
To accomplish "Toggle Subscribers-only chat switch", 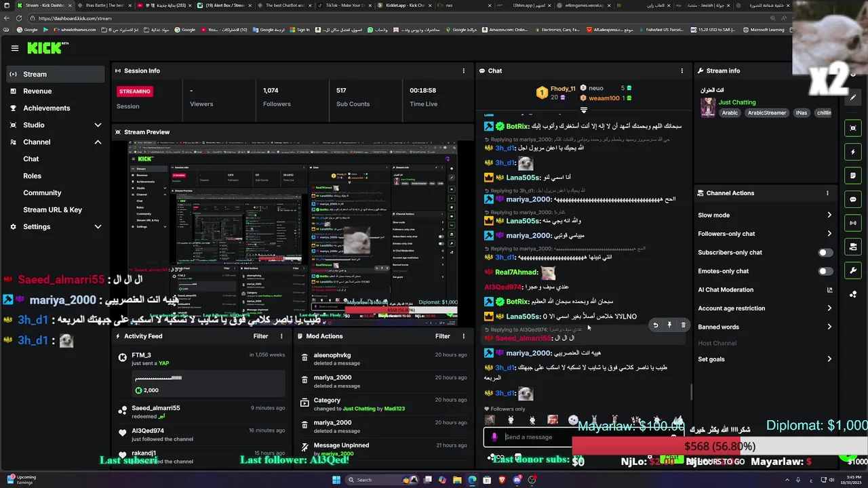I will [825, 253].
